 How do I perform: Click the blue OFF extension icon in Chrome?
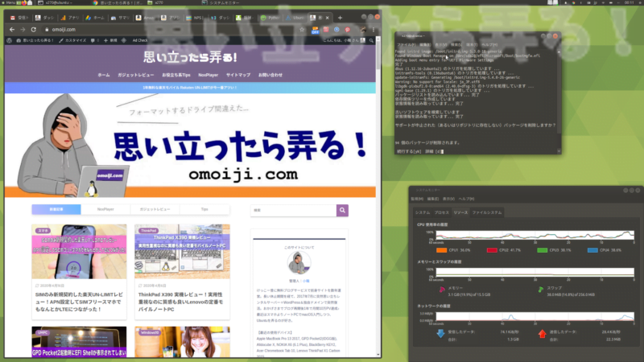pos(315,30)
